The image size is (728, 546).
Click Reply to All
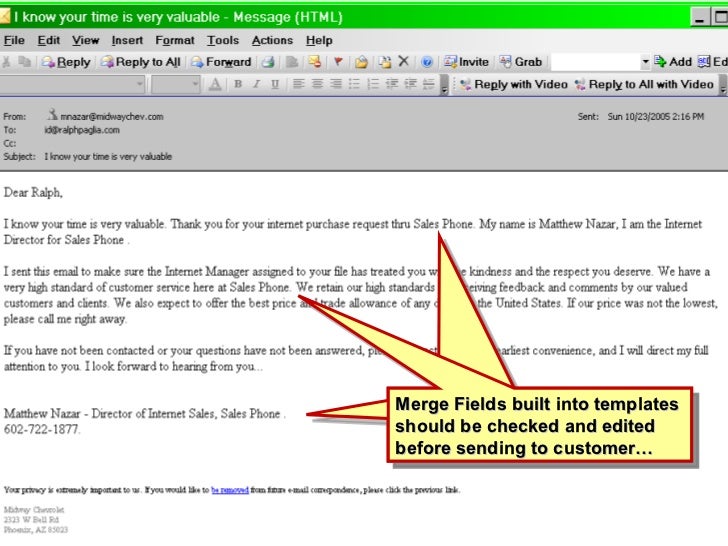click(x=141, y=62)
